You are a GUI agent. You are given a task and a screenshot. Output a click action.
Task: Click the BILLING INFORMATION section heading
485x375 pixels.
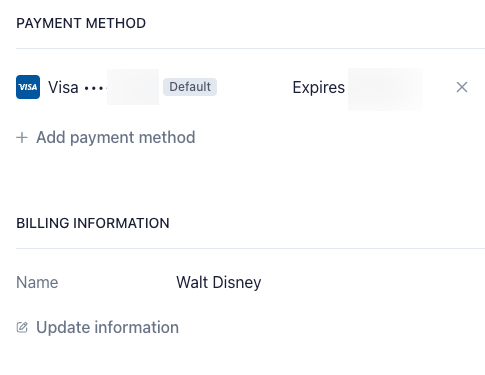tap(93, 223)
